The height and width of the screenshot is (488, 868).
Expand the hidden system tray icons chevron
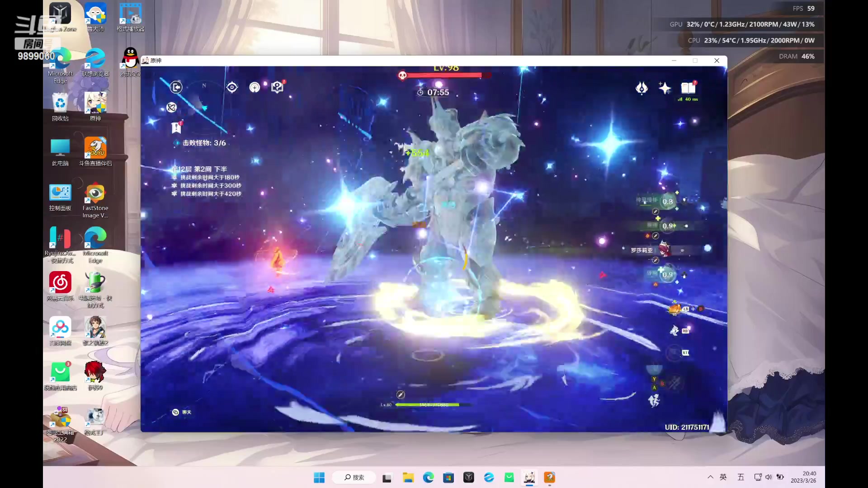pyautogui.click(x=710, y=477)
